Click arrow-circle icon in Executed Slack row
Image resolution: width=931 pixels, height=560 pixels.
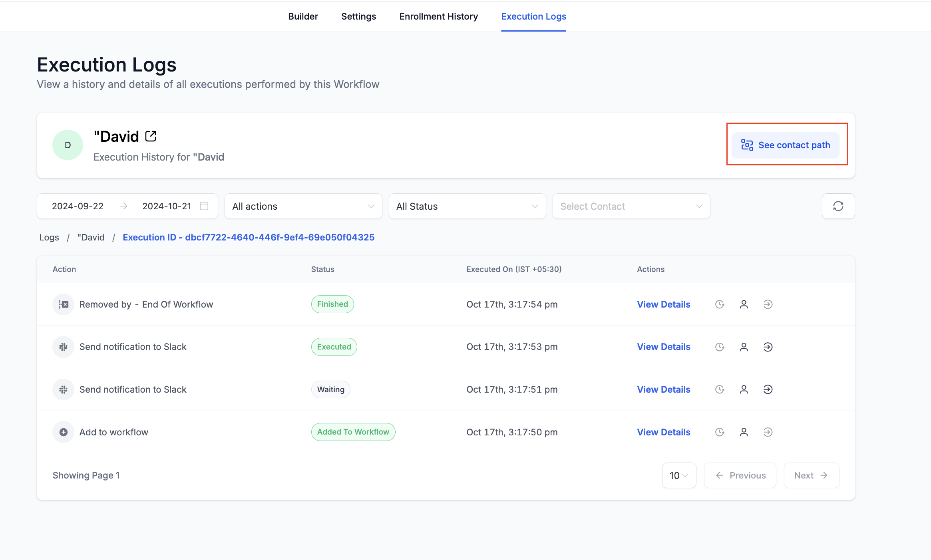pyautogui.click(x=768, y=347)
